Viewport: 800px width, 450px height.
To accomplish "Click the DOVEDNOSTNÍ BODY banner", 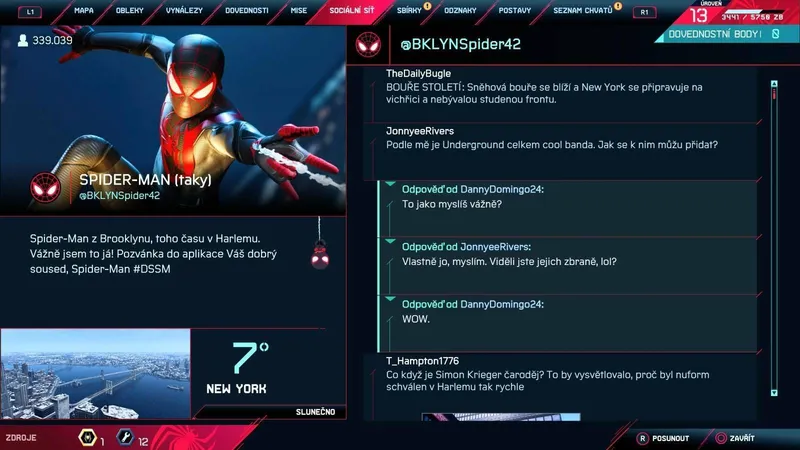I will coord(727,34).
